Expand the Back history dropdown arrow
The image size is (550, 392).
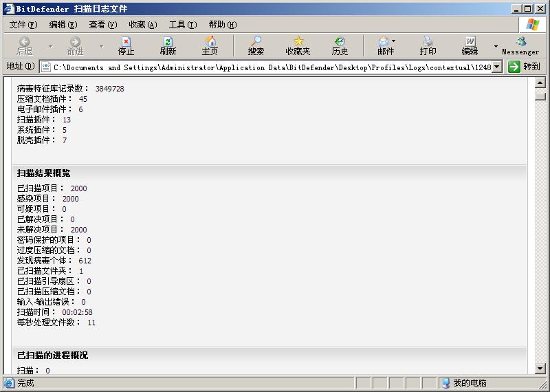coord(50,46)
